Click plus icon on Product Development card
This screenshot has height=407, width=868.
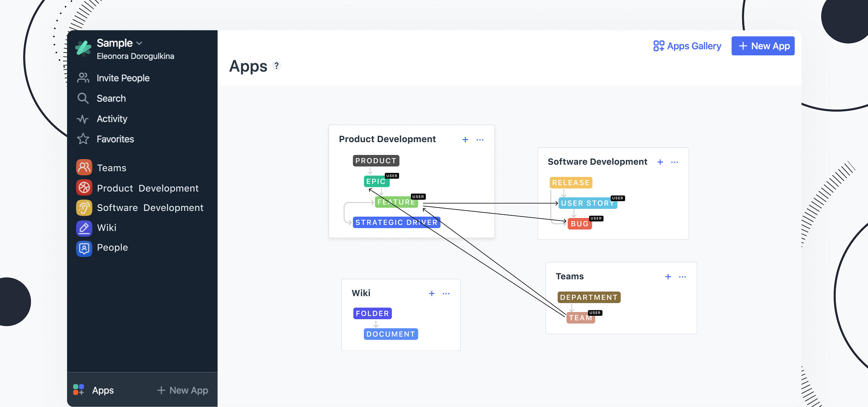pos(465,139)
